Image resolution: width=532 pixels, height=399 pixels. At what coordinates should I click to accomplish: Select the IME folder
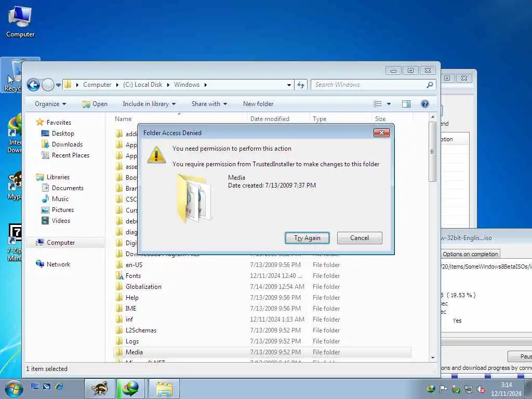point(130,309)
